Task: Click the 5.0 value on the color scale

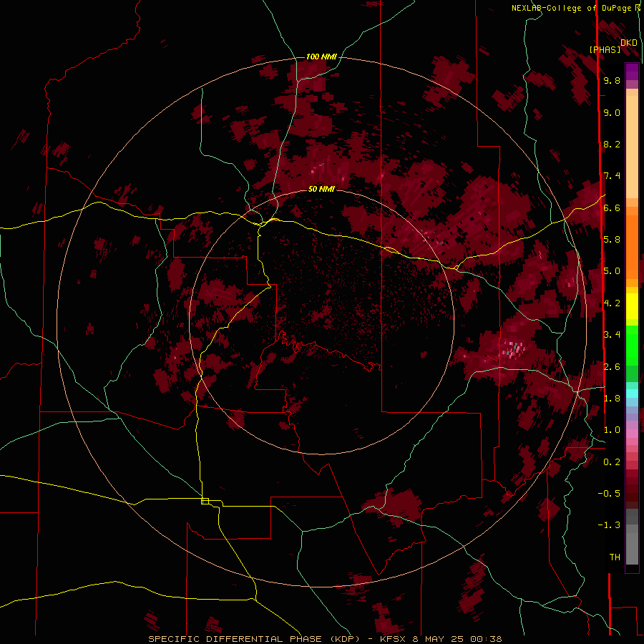Action: pyautogui.click(x=612, y=271)
